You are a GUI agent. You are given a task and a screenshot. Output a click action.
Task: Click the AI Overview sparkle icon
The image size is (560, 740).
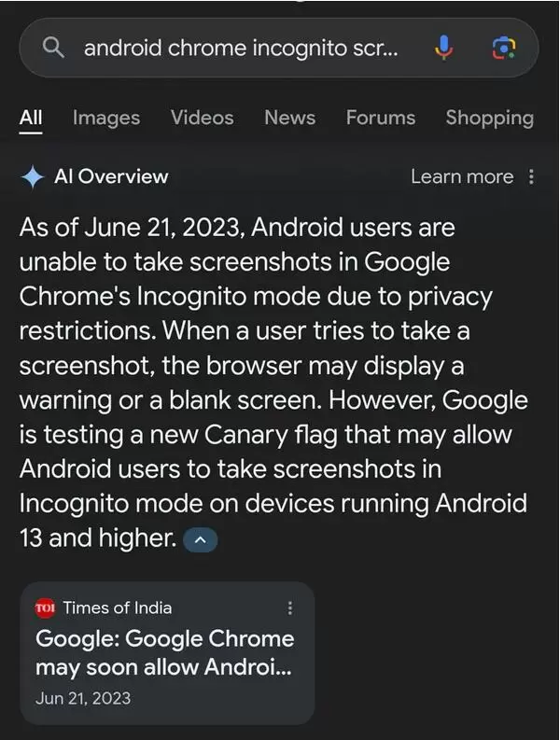(34, 177)
